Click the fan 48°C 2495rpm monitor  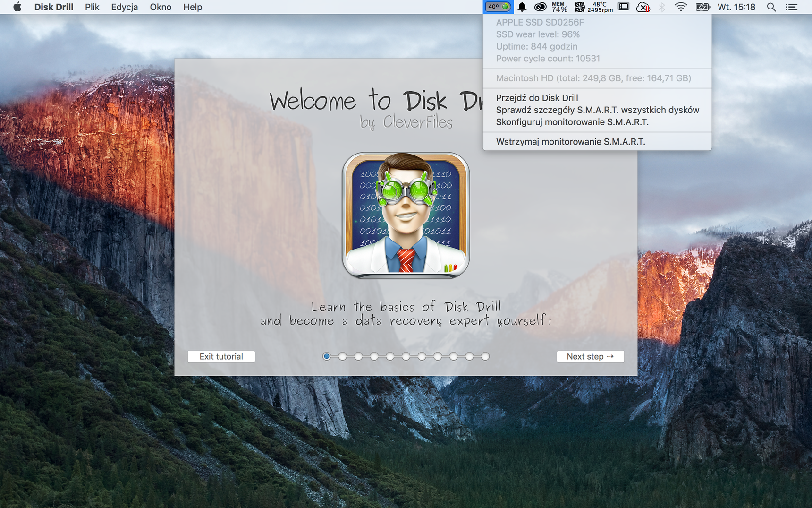pyautogui.click(x=594, y=7)
